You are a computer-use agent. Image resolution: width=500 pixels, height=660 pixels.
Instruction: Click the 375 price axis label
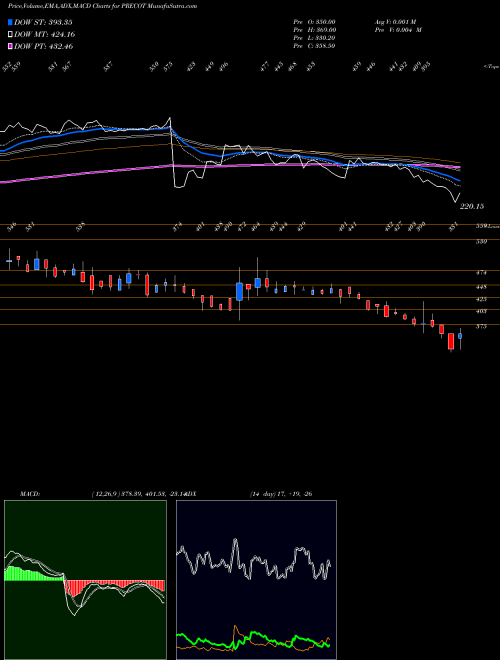pyautogui.click(x=481, y=326)
